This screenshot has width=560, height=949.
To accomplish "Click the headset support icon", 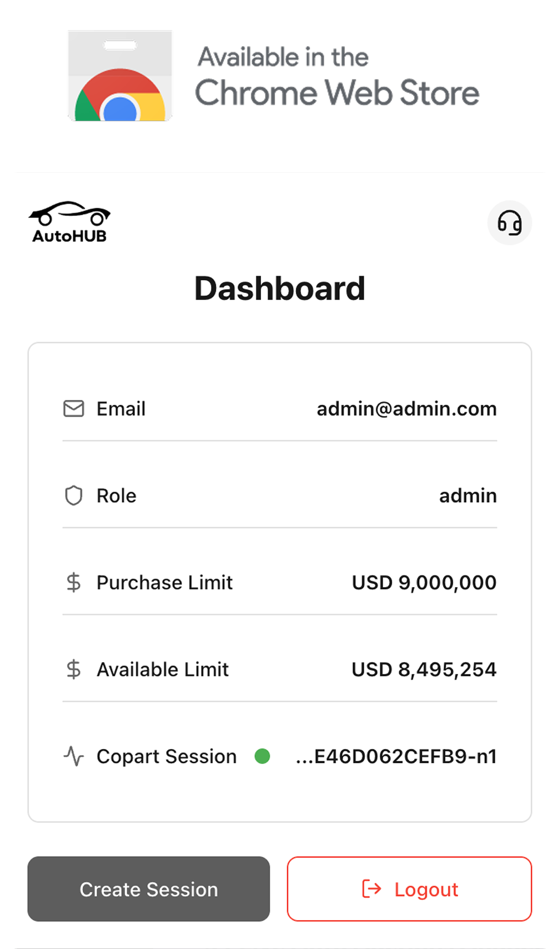I will click(510, 223).
